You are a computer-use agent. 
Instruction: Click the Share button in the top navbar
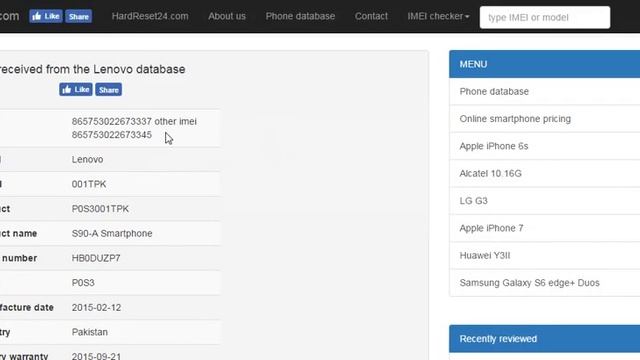(79, 16)
